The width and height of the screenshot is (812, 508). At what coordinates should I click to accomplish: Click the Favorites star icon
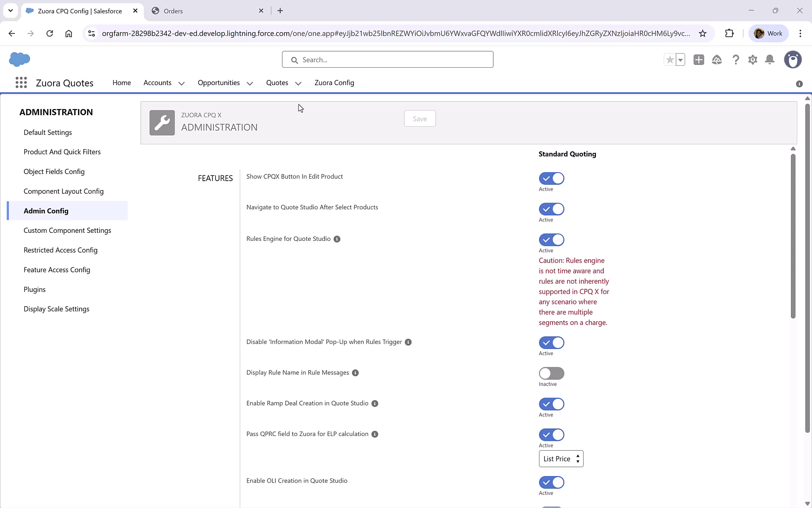670,60
